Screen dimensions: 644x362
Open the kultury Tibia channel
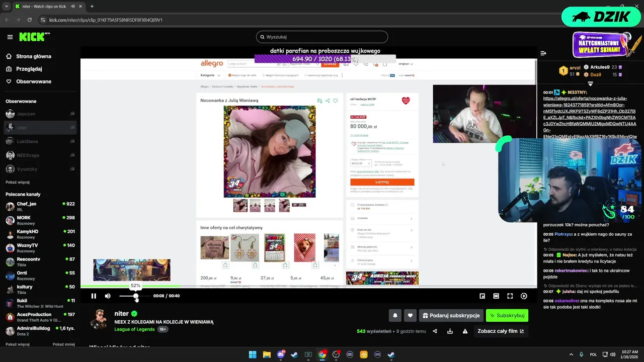[40, 289]
